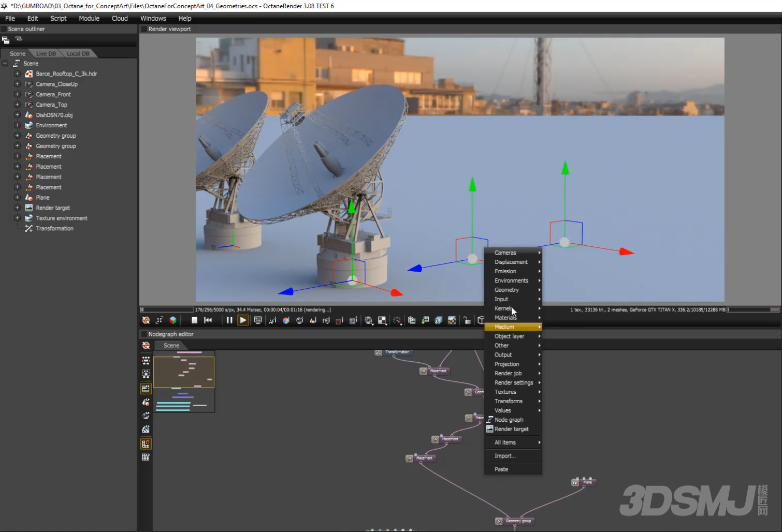Image resolution: width=782 pixels, height=532 pixels.
Task: Open All items submenu in context menu
Action: [x=513, y=442]
